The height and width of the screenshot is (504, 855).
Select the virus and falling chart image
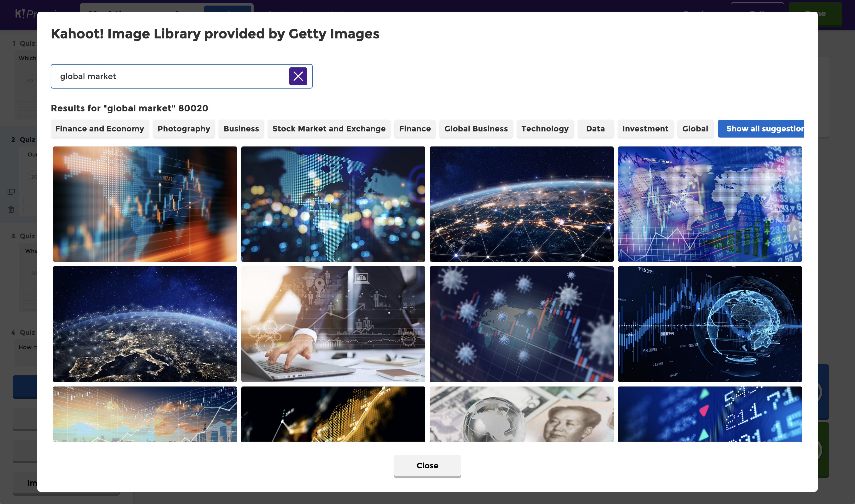click(x=521, y=324)
